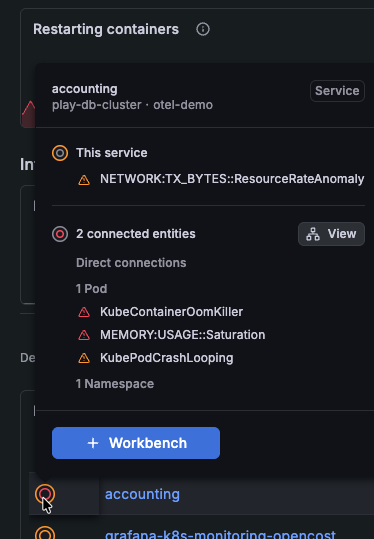The image size is (374, 539).
Task: Click the opencost row status icon
Action: pyautogui.click(x=45, y=533)
